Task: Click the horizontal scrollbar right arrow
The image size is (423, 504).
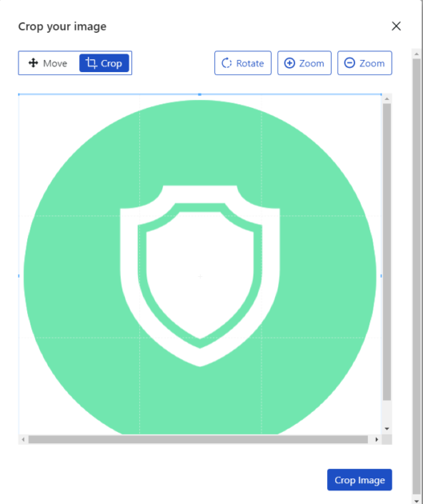Action: coord(377,439)
